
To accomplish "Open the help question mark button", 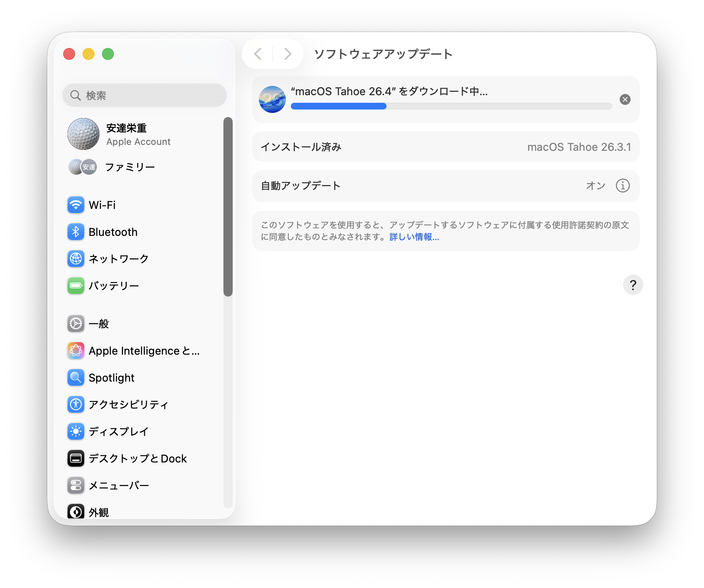I will (632, 285).
